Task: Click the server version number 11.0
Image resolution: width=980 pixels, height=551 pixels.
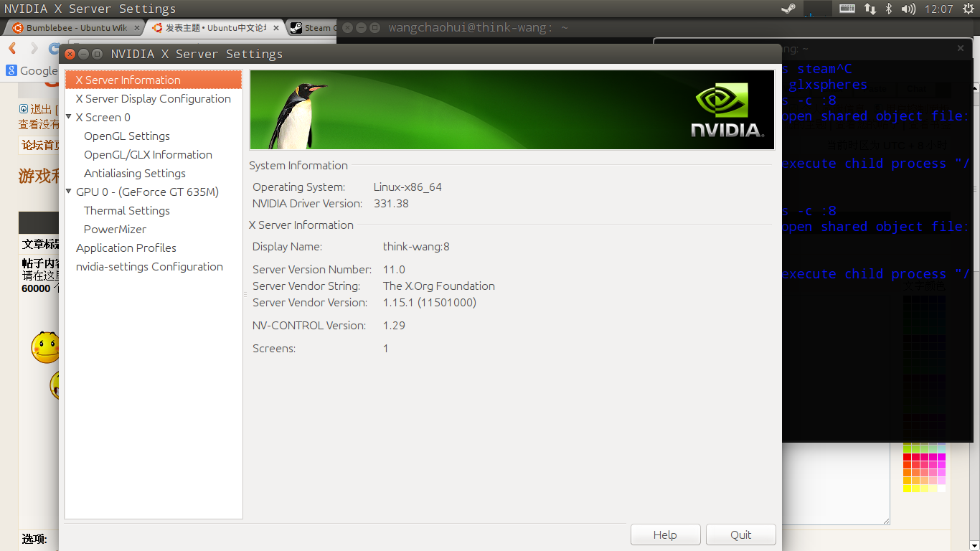Action: point(394,270)
